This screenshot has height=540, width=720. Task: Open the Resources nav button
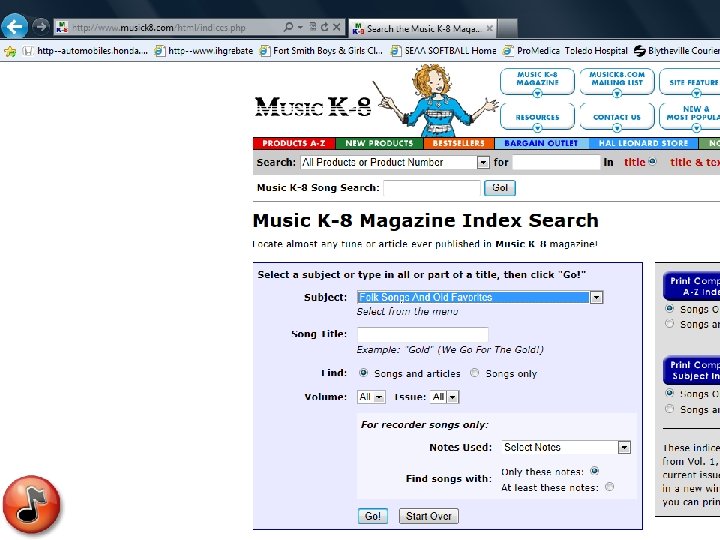tap(537, 116)
